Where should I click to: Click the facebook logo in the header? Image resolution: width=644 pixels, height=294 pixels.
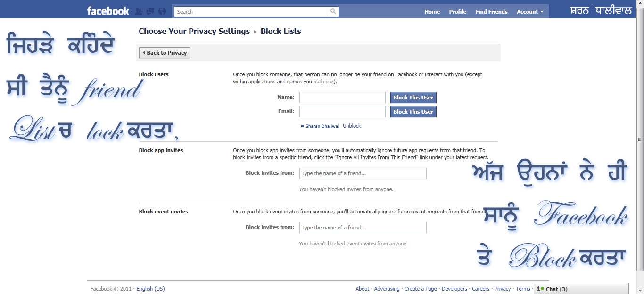(x=108, y=11)
